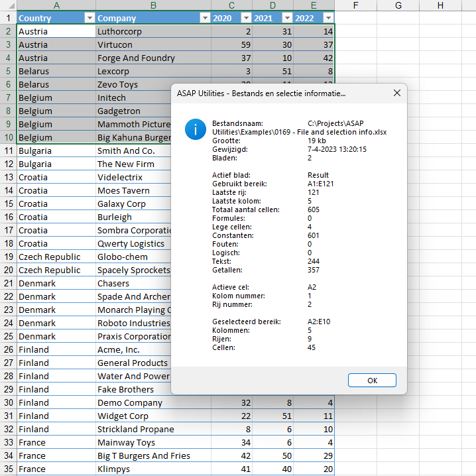Open the 2021 column filter dropdown
The width and height of the screenshot is (476, 476).
[x=287, y=18]
